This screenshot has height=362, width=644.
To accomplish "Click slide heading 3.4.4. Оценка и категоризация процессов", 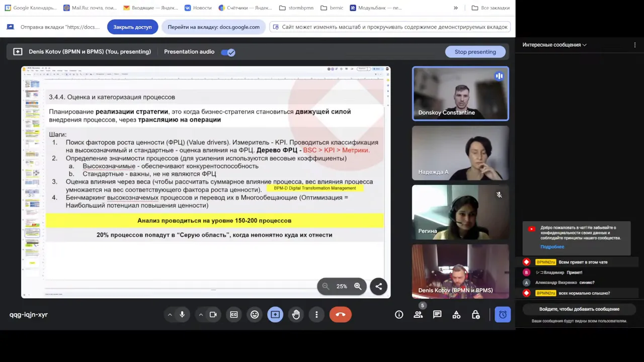I will [112, 97].
